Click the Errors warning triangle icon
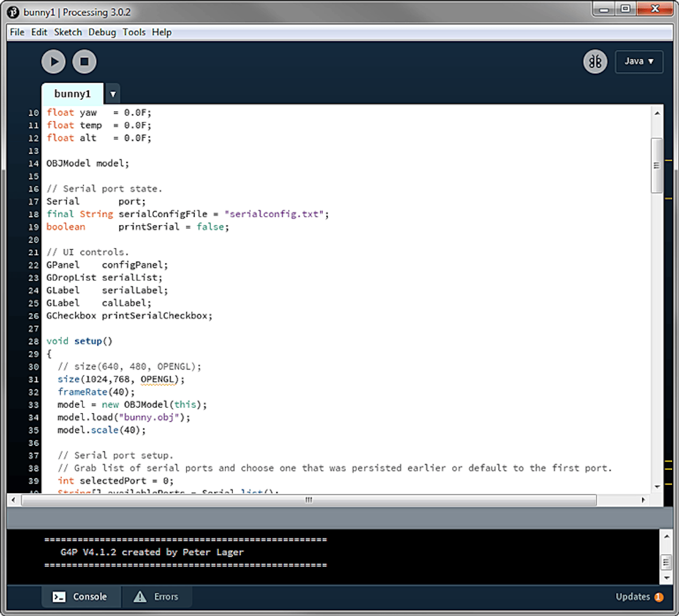This screenshot has width=679, height=616. pos(140,596)
